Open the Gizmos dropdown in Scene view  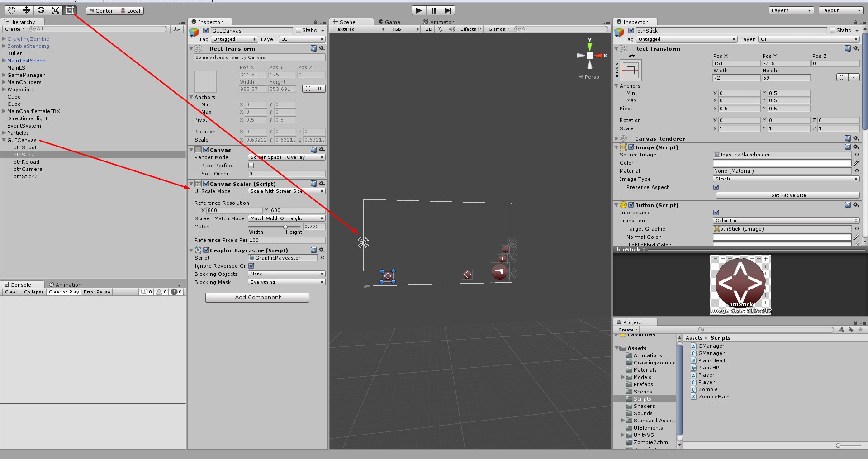(499, 29)
